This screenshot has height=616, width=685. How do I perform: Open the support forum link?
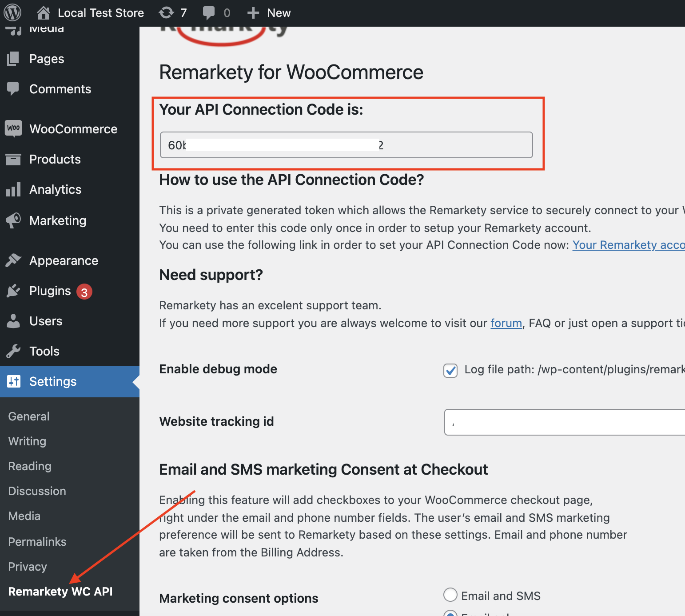point(506,323)
